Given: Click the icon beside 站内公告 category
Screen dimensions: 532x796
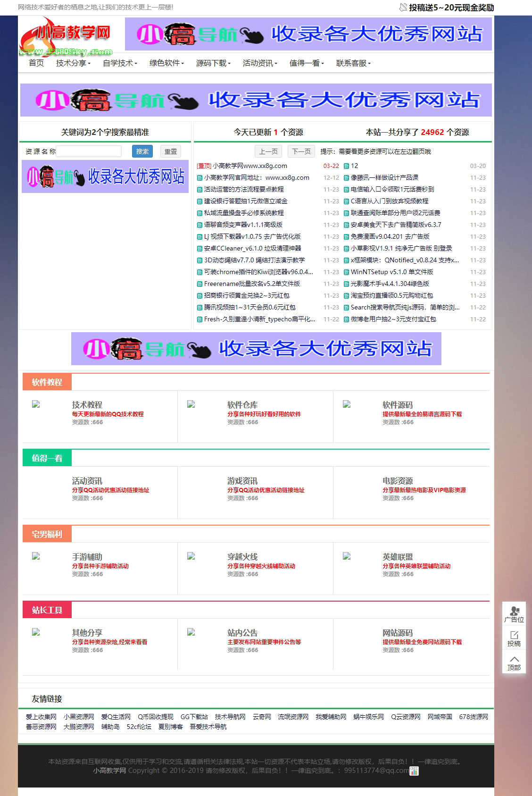Looking at the screenshot, I should [191, 632].
